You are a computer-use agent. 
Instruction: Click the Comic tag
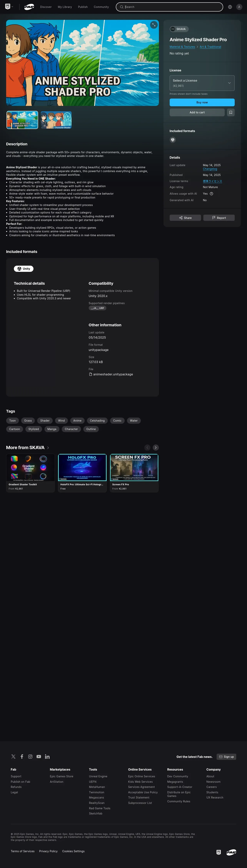tap(117, 420)
